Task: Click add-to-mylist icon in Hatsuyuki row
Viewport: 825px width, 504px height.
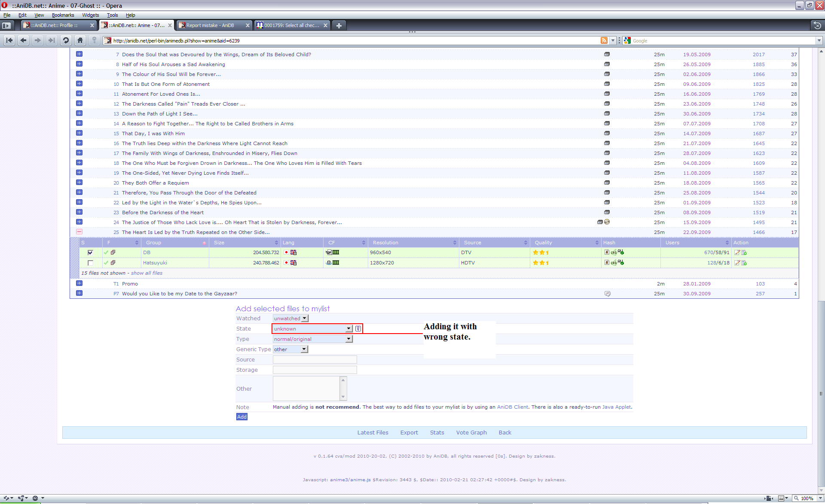Action: [744, 263]
